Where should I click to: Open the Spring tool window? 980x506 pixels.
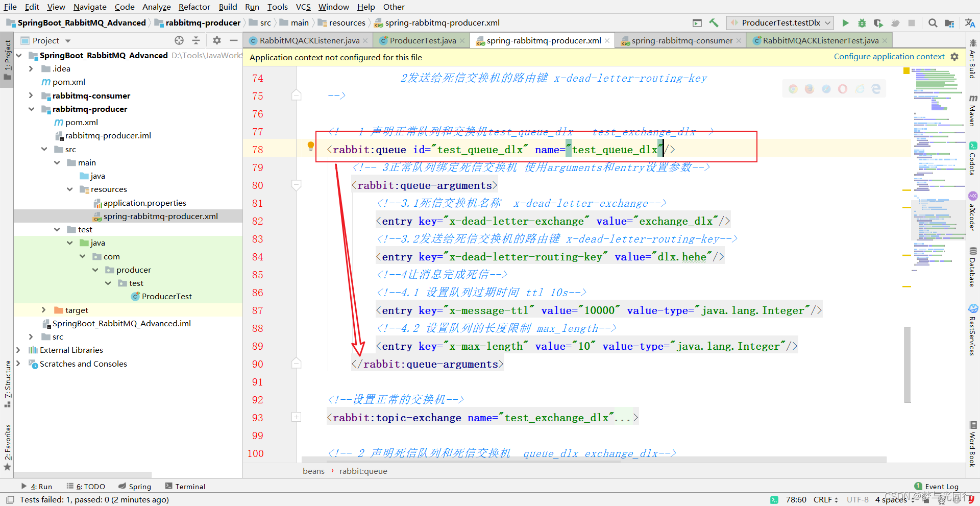(135, 487)
